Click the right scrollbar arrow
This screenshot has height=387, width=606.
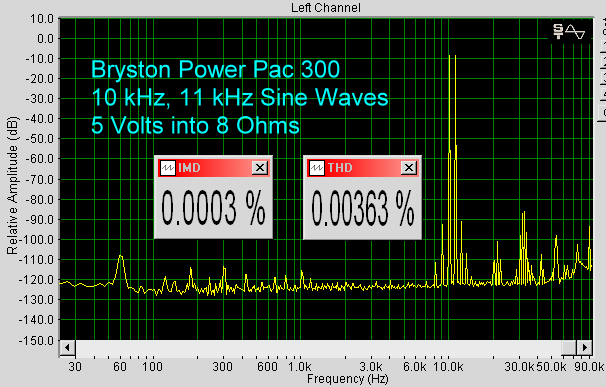tap(584, 348)
